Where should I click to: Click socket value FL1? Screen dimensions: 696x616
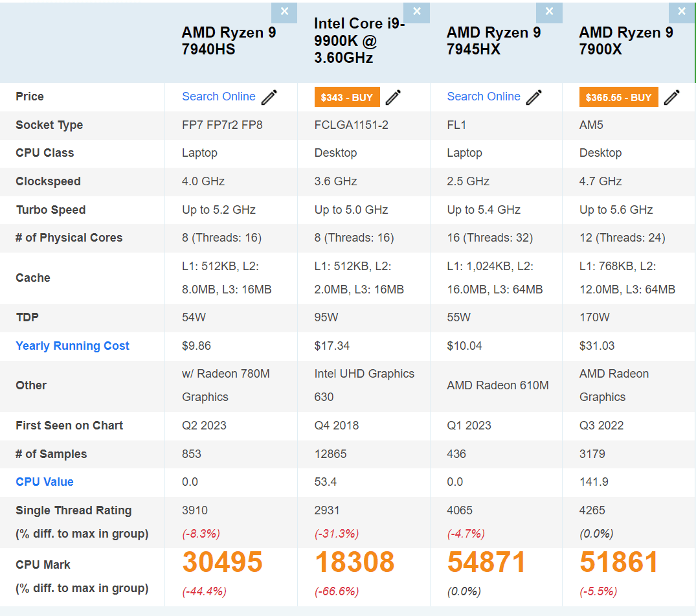tap(456, 125)
